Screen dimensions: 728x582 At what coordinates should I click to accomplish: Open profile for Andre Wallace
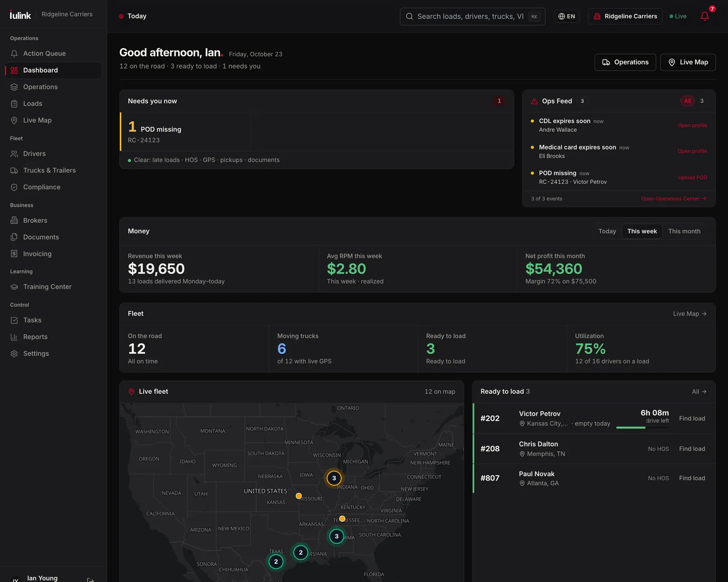[692, 125]
